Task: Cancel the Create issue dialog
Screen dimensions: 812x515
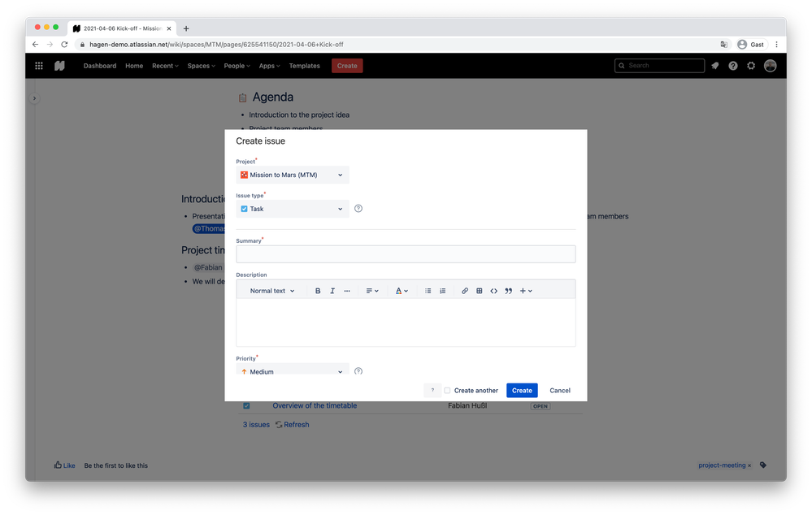Action: (x=560, y=390)
